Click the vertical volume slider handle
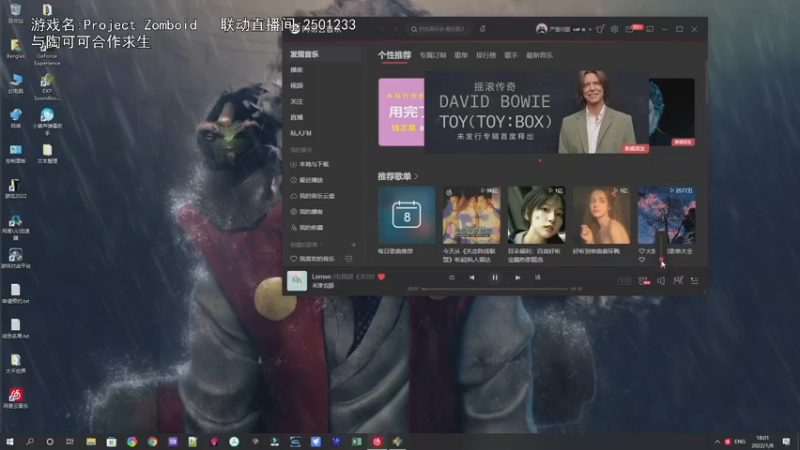800x450 pixels. pos(661,260)
